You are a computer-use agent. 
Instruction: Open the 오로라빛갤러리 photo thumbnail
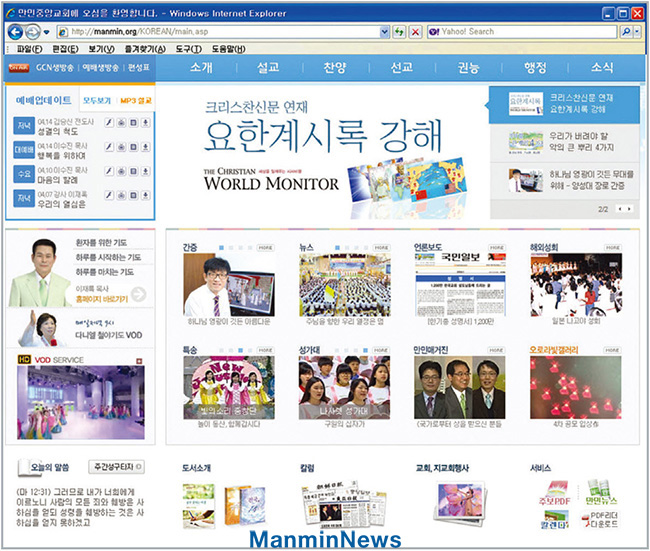575,387
